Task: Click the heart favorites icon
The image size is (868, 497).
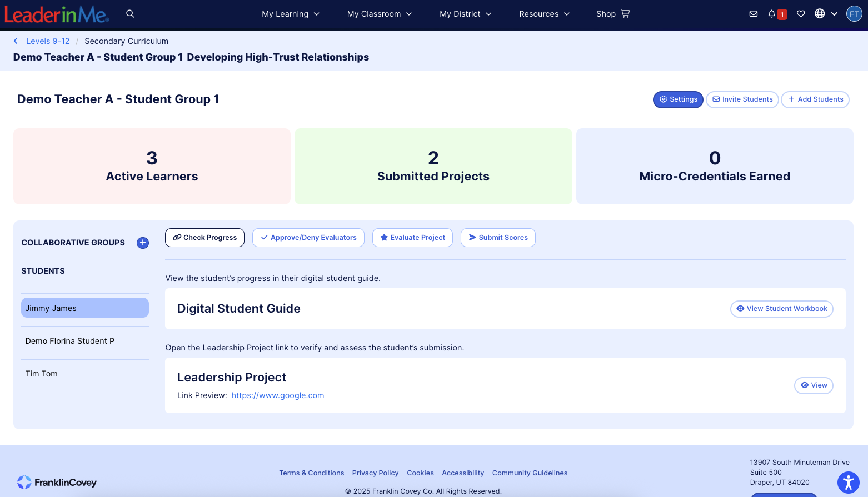Action: pyautogui.click(x=801, y=14)
